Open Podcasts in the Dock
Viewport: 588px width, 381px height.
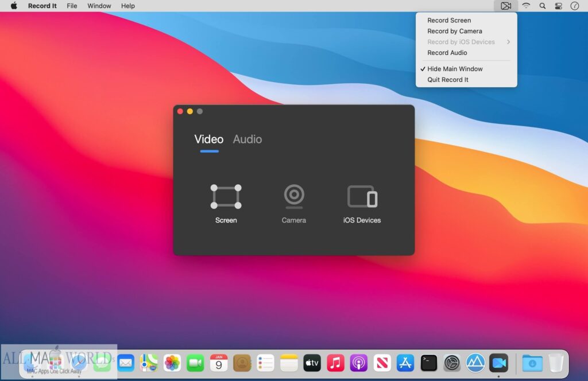(358, 363)
